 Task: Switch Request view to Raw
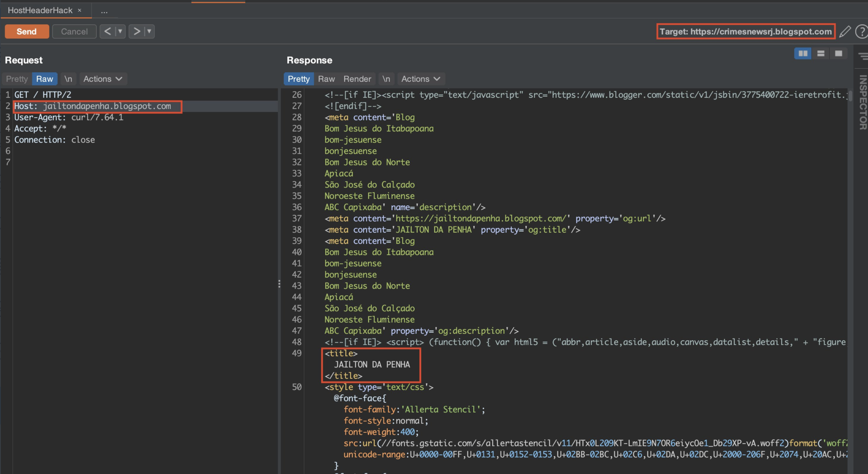44,79
